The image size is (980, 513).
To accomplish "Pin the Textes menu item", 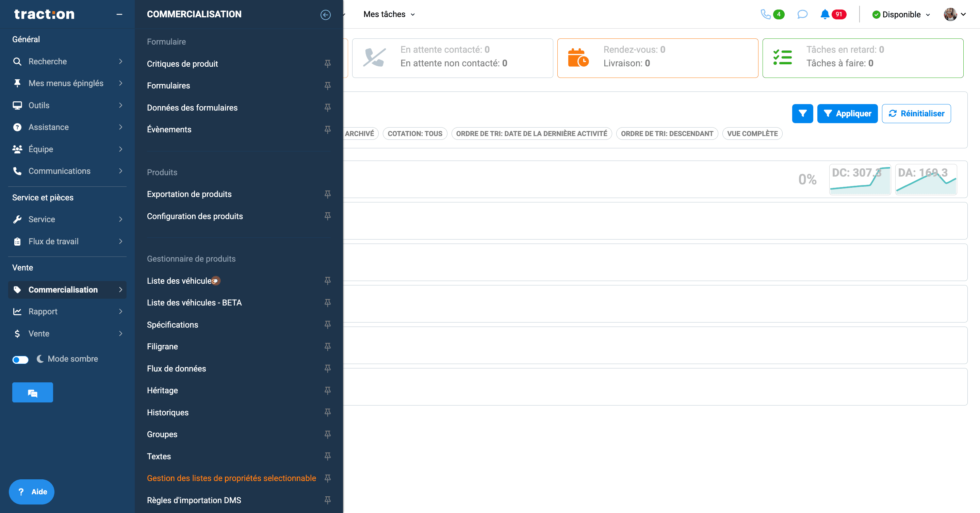I will [327, 456].
